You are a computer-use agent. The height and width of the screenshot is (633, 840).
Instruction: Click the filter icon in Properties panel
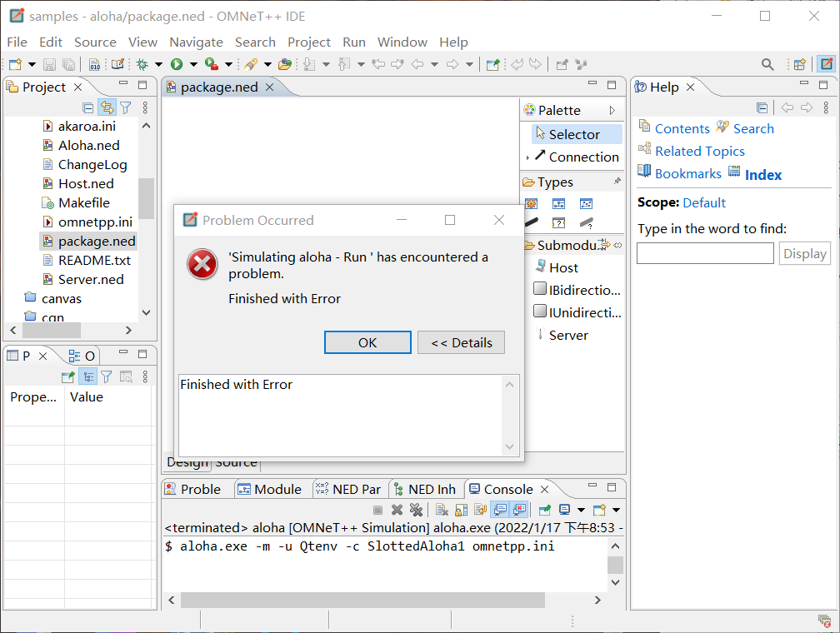coord(107,377)
